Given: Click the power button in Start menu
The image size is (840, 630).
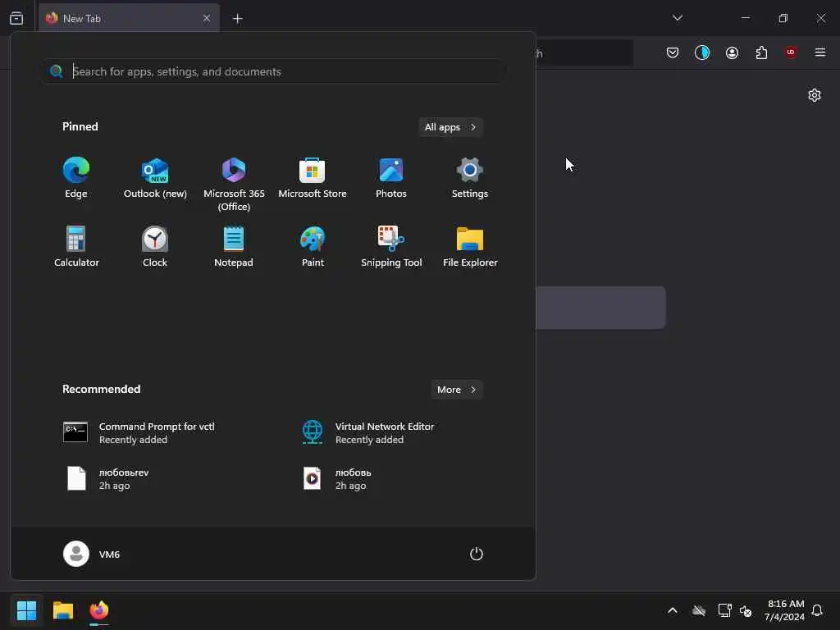Looking at the screenshot, I should click(x=477, y=554).
